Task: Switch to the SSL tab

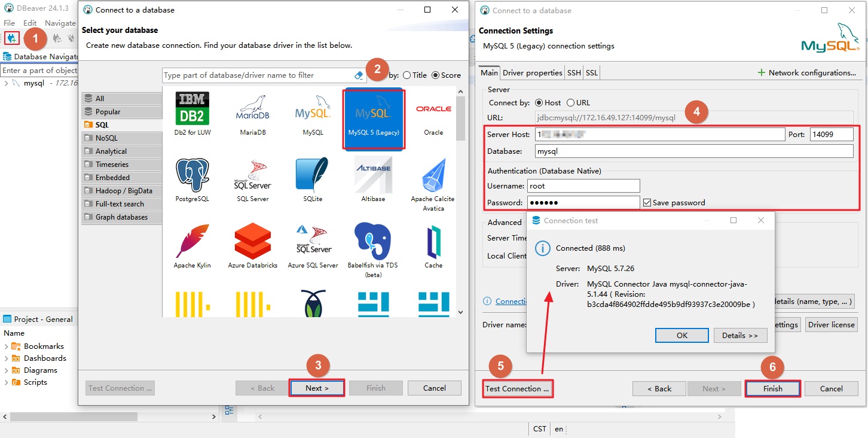Action: [591, 72]
